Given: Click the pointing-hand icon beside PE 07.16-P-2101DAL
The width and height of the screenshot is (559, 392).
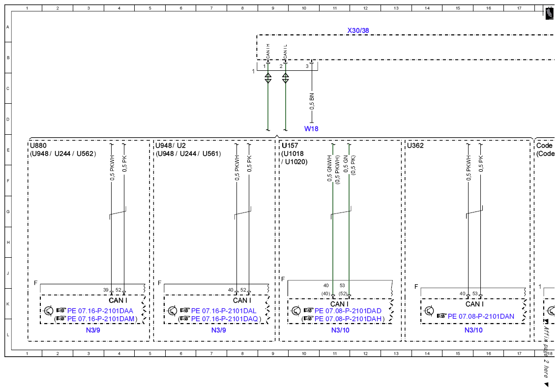Looking at the screenshot, I should pos(185,310).
